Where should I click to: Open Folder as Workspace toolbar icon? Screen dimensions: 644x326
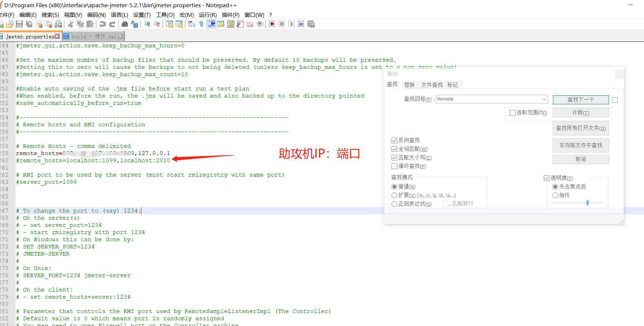[250, 24]
